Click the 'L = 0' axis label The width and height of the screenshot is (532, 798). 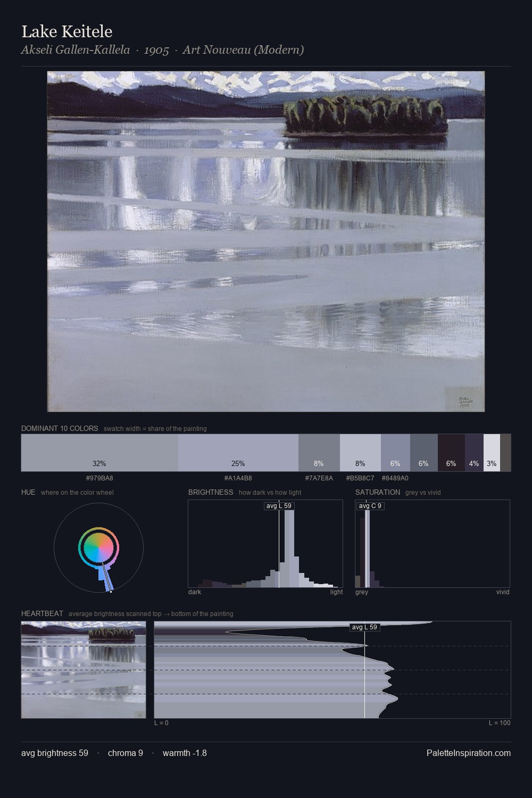[161, 723]
